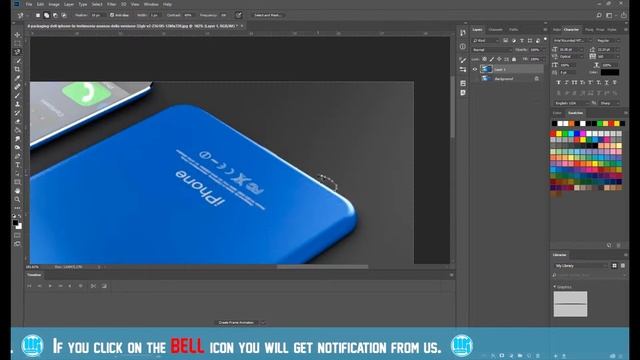This screenshot has width=640, height=360.
Task: Select the Clone Stamp tool
Action: pyautogui.click(x=17, y=104)
